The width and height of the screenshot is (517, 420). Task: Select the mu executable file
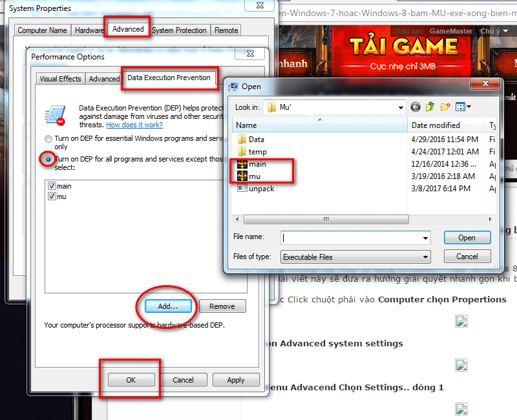click(253, 176)
